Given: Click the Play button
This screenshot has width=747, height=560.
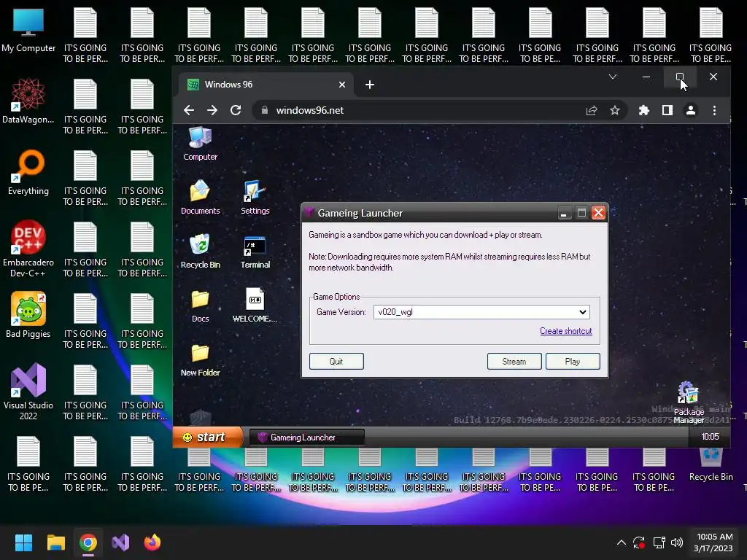Looking at the screenshot, I should click(572, 362).
